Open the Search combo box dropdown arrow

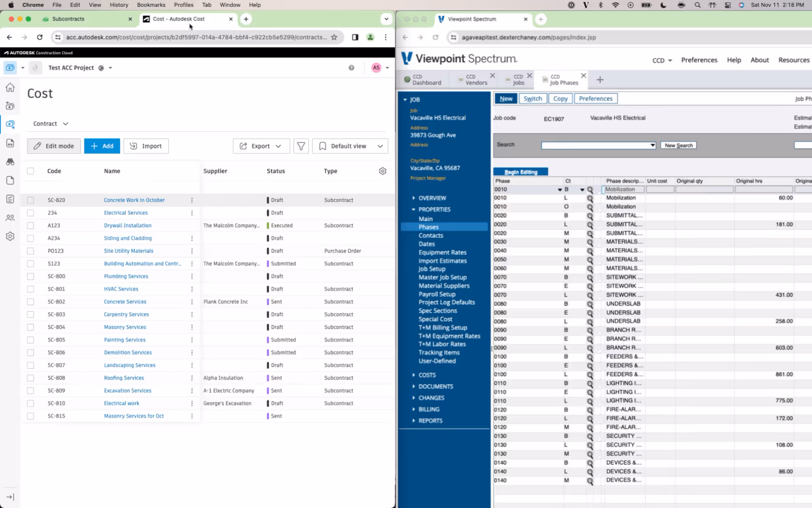[x=652, y=145]
